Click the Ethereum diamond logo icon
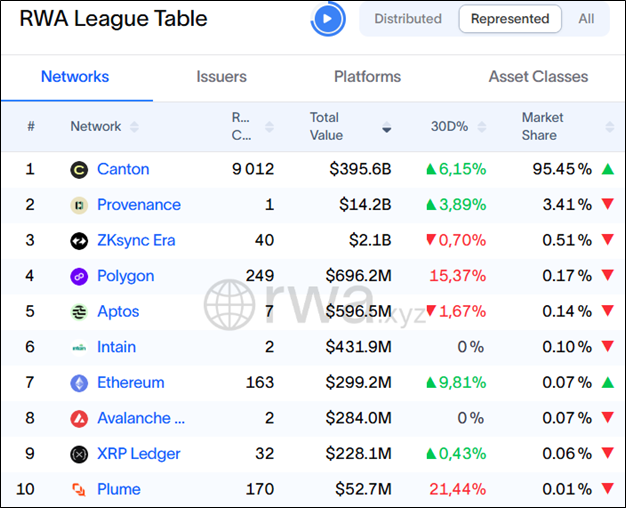 tap(79, 383)
